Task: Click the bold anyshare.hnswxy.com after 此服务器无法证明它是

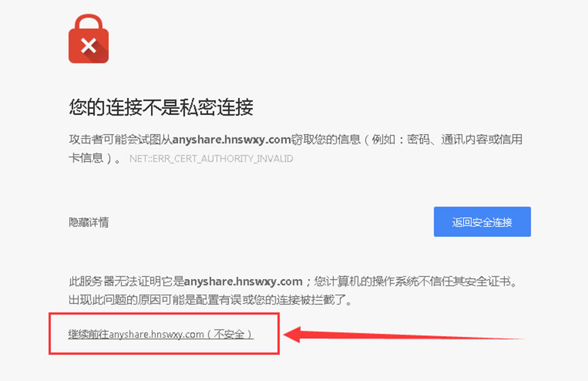Action: click(x=243, y=281)
